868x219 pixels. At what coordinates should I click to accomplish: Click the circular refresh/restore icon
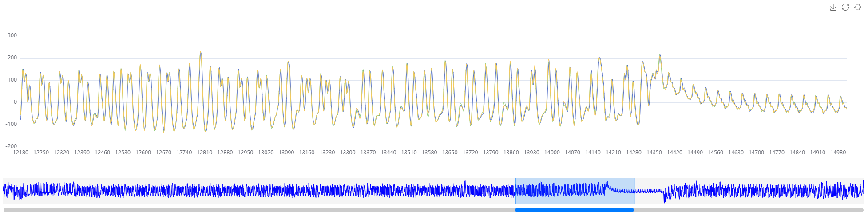pos(845,7)
